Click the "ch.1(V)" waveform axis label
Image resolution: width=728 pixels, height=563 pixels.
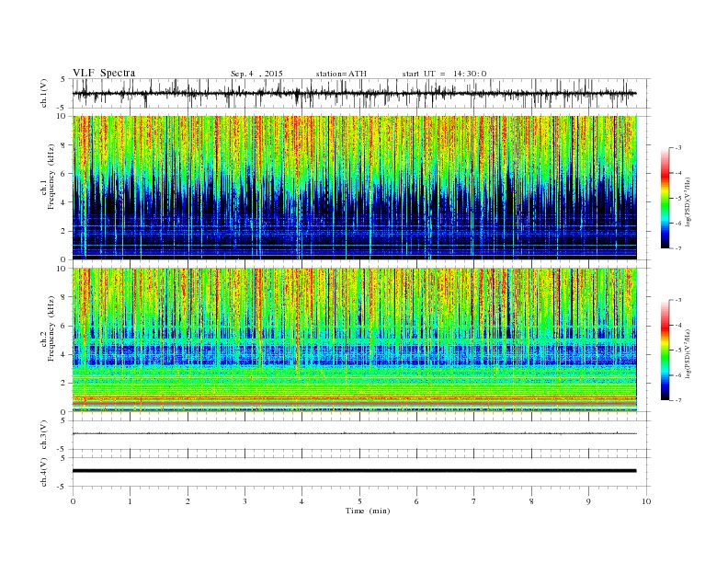tap(43, 93)
